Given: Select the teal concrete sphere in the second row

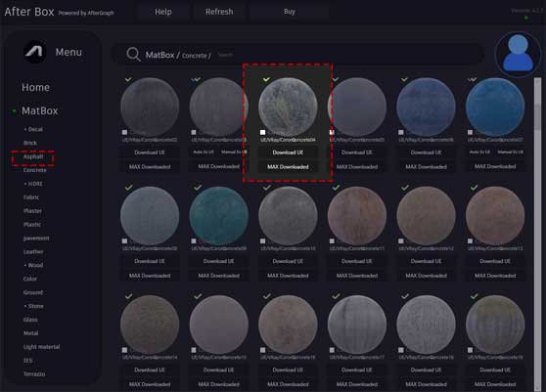Looking at the screenshot, I should (x=219, y=216).
